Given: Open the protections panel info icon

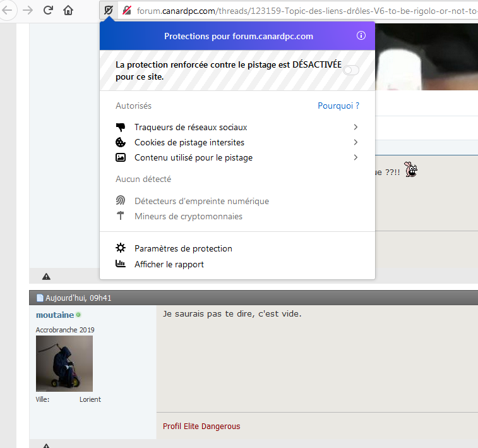Looking at the screenshot, I should pyautogui.click(x=361, y=36).
